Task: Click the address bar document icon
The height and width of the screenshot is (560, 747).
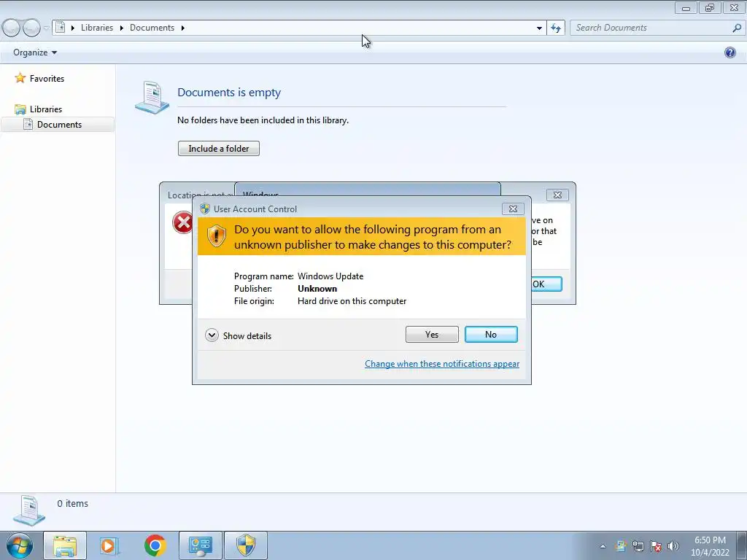Action: coord(61,28)
